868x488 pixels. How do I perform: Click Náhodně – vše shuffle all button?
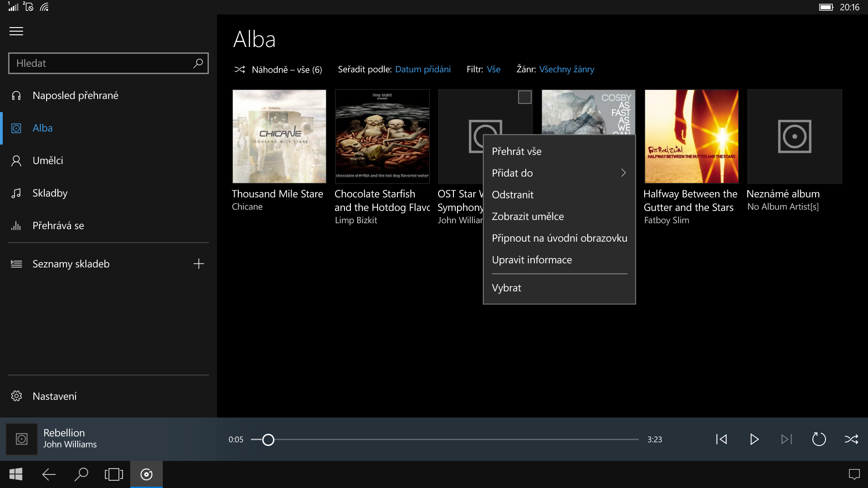point(278,70)
